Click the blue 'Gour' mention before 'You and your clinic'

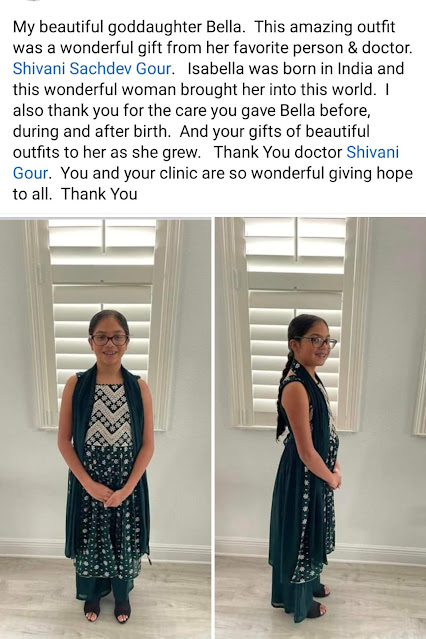click(x=31, y=173)
